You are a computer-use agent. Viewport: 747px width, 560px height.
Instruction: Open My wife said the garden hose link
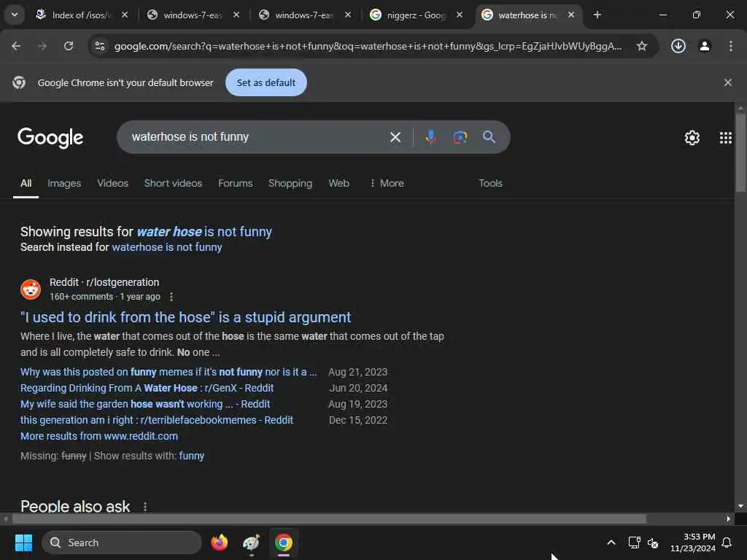coord(145,404)
